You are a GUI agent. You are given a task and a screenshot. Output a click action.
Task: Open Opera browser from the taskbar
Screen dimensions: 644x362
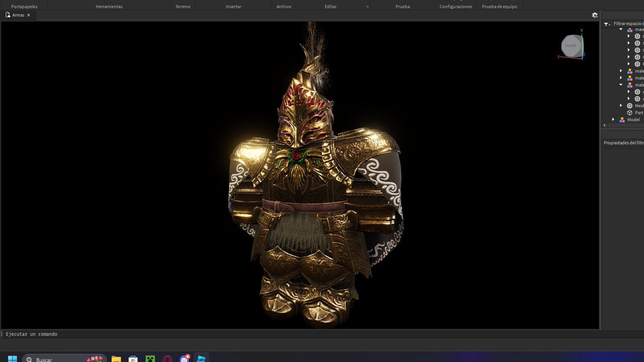(x=167, y=359)
